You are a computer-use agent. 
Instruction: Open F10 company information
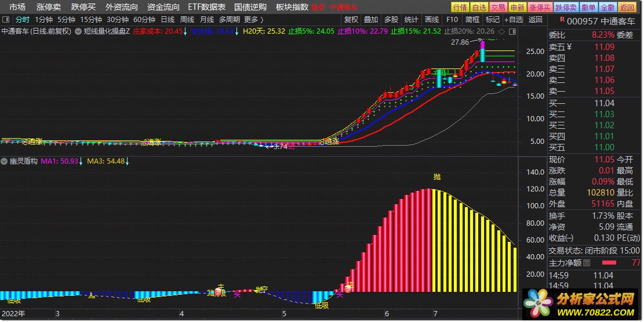(452, 19)
